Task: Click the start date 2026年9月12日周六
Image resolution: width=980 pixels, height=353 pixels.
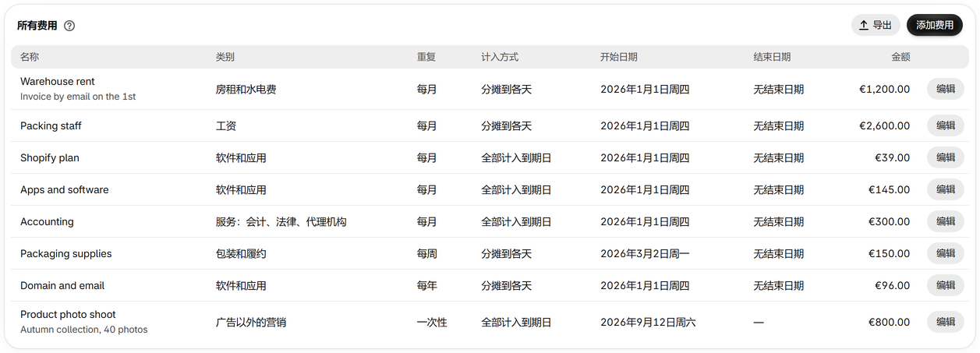Action: (x=648, y=322)
